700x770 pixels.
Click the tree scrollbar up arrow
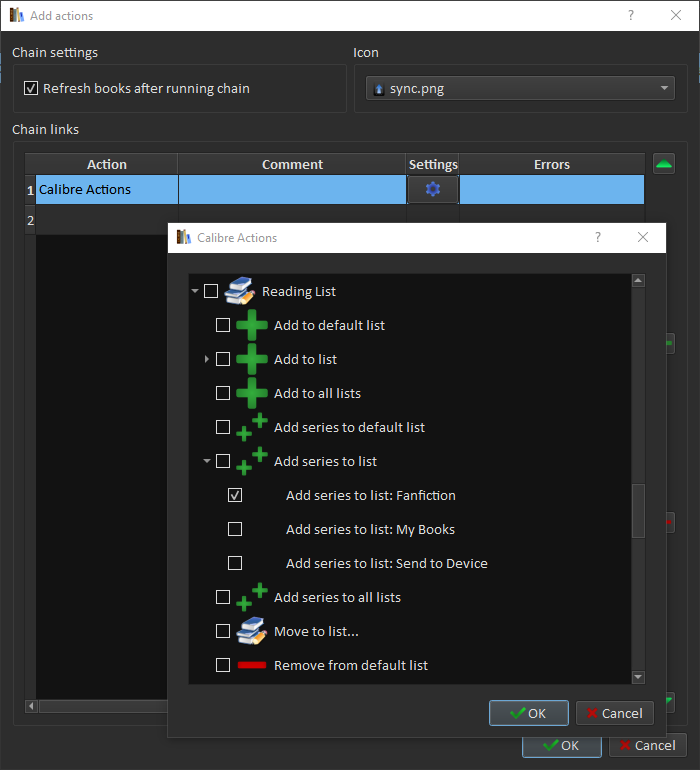pyautogui.click(x=638, y=281)
